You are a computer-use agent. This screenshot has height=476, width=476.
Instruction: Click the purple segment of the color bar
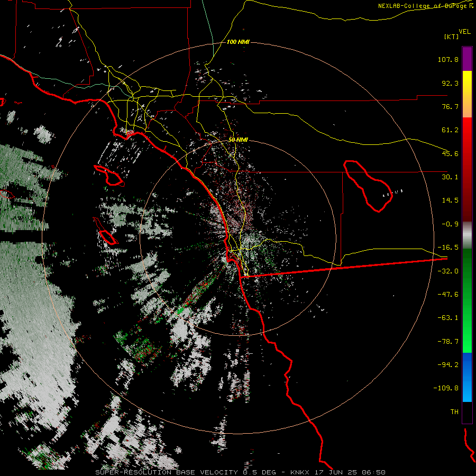click(x=467, y=59)
